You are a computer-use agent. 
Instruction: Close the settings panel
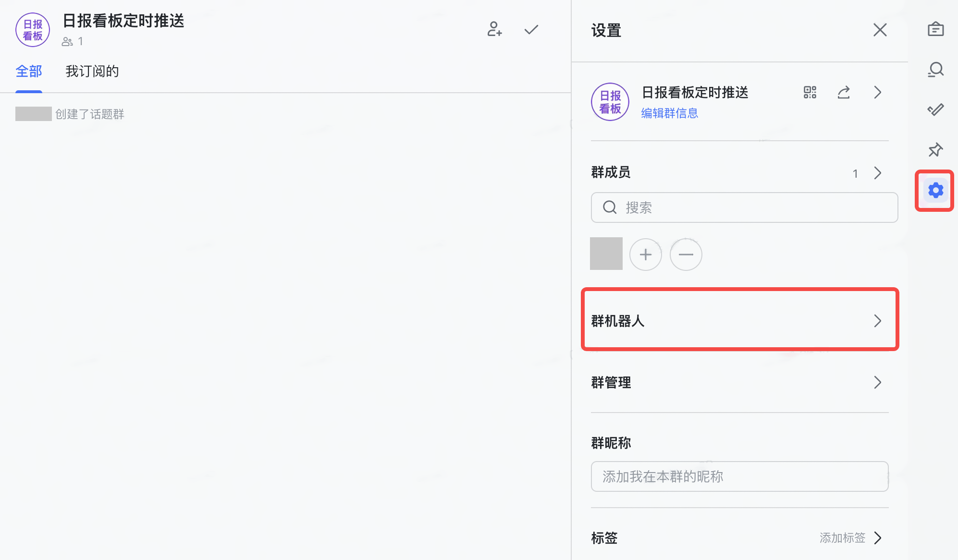[x=880, y=30]
